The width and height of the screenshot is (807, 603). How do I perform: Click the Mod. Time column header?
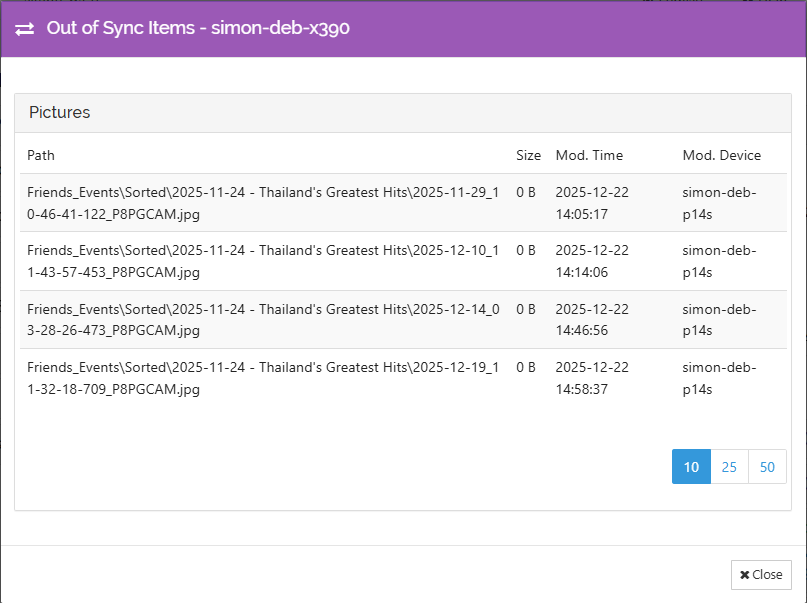(x=589, y=155)
